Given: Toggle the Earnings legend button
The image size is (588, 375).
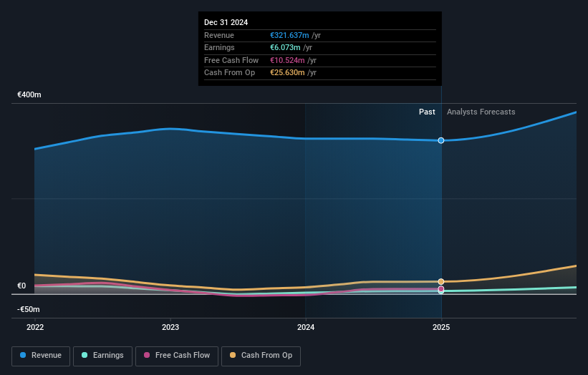Looking at the screenshot, I should click(102, 356).
